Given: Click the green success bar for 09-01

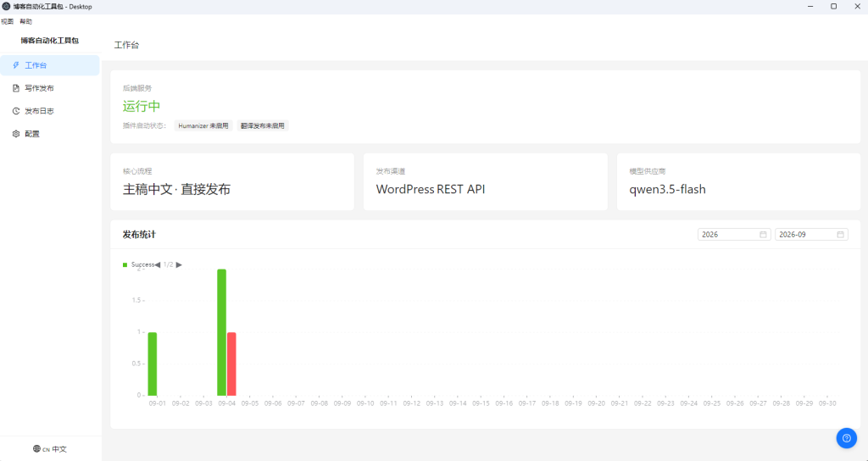Looking at the screenshot, I should click(x=153, y=364).
